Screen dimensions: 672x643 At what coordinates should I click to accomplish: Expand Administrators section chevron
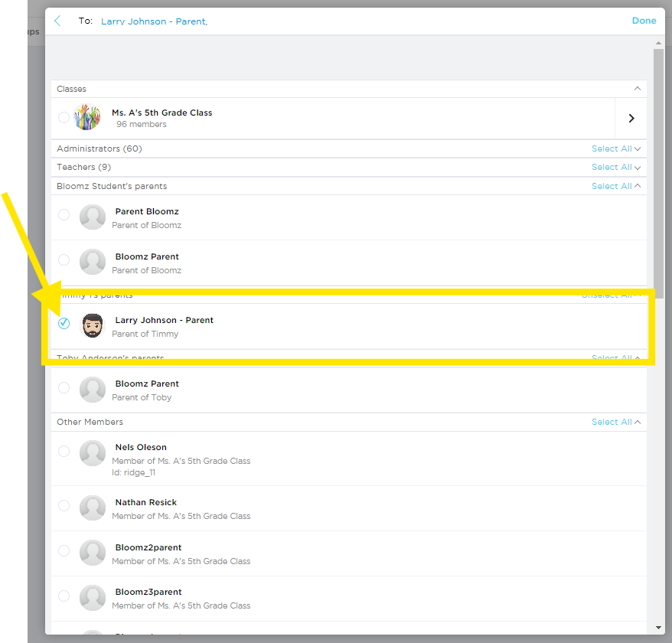pos(638,149)
